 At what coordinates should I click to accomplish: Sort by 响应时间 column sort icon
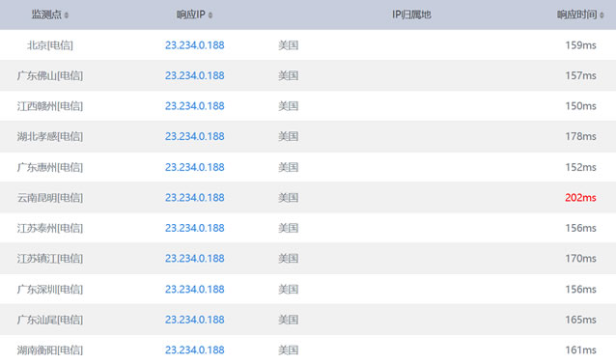(x=602, y=15)
